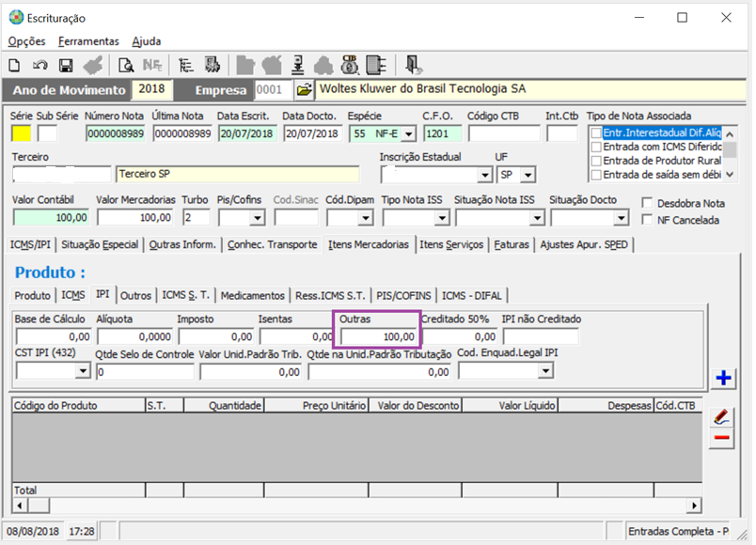Viewport: 756px width, 545px height.
Task: Open the Ferramentas menu
Action: point(88,41)
